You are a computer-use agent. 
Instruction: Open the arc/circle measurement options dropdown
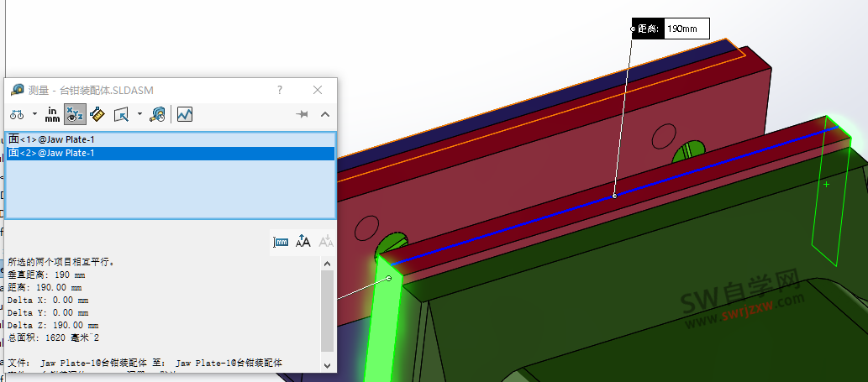click(x=34, y=114)
